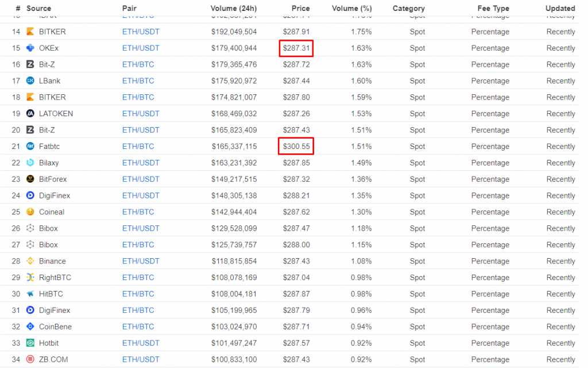
Task: Open the ETH/USDT pair link for ZB.COM
Action: click(141, 359)
